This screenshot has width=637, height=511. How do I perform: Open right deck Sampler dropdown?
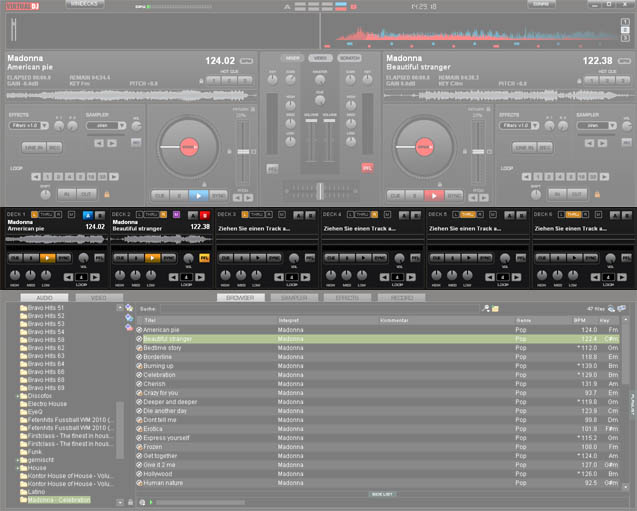pos(596,126)
